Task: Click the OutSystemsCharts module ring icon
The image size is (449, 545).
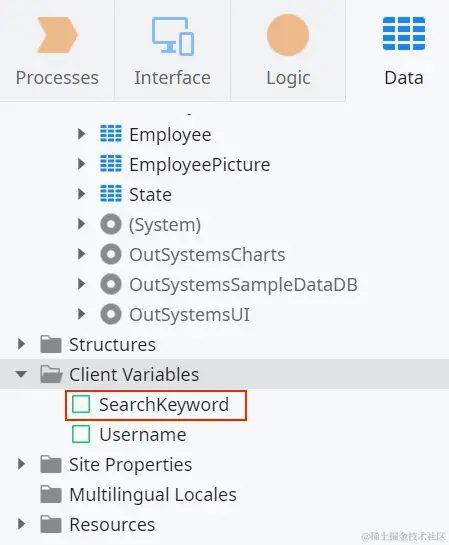Action: [x=111, y=254]
